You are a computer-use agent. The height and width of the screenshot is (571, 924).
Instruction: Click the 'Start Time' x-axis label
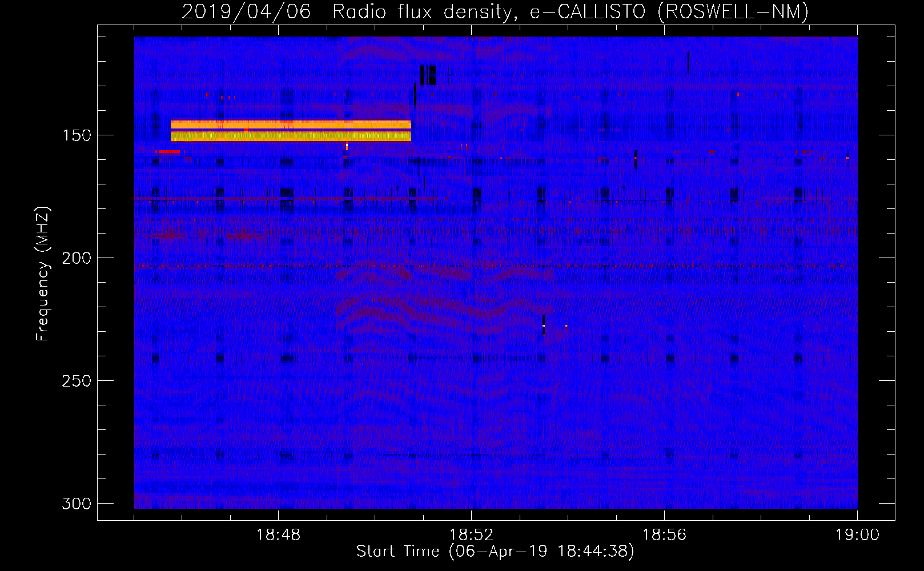[x=495, y=552]
